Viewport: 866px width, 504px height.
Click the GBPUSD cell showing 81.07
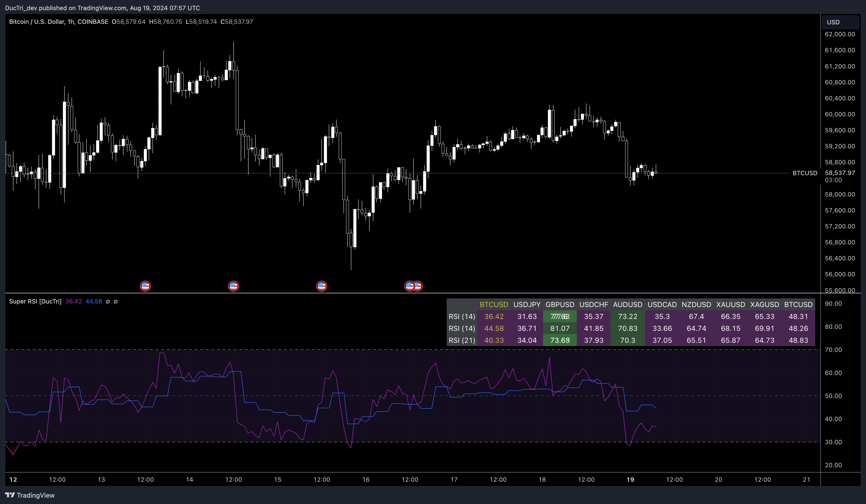(560, 329)
